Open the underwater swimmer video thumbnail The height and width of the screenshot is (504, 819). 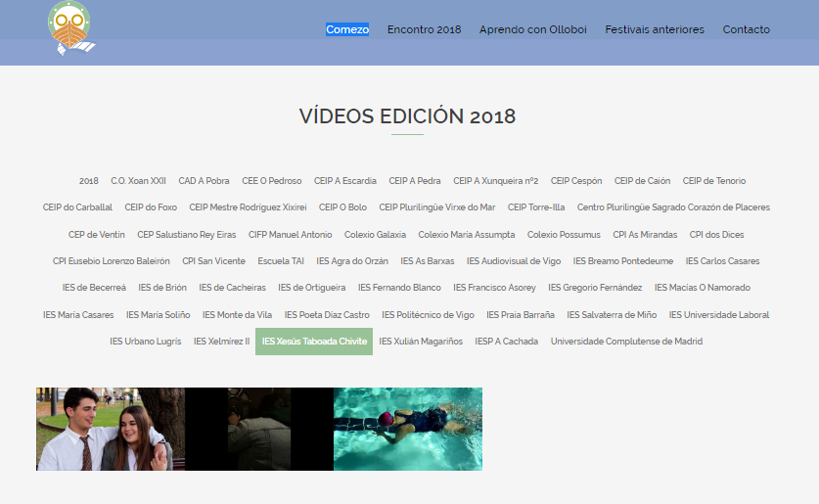click(x=408, y=429)
